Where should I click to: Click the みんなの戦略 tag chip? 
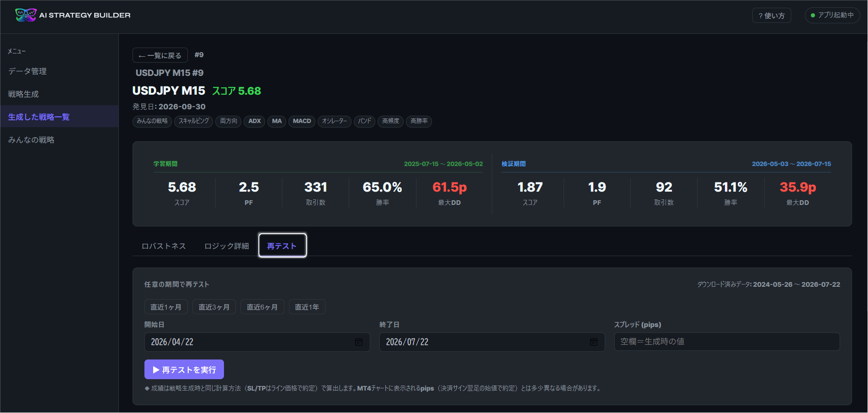pyautogui.click(x=152, y=121)
